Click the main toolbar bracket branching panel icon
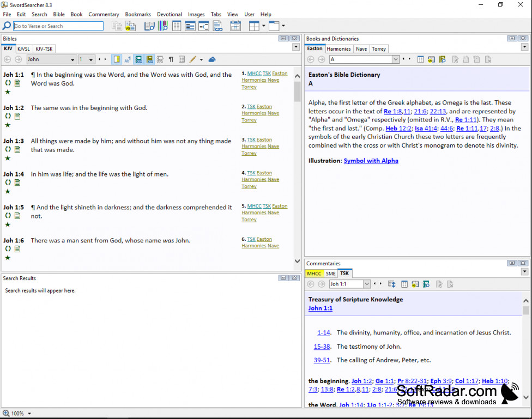 click(203, 26)
